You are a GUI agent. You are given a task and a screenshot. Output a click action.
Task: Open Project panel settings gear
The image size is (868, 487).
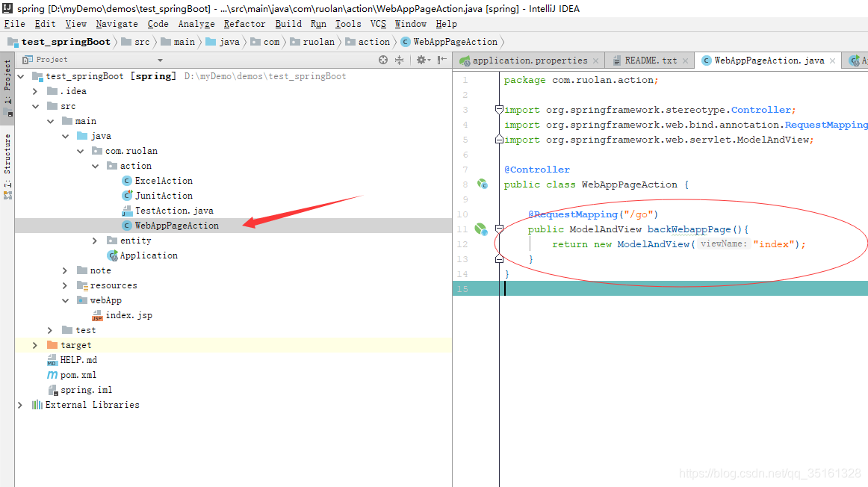(x=423, y=60)
